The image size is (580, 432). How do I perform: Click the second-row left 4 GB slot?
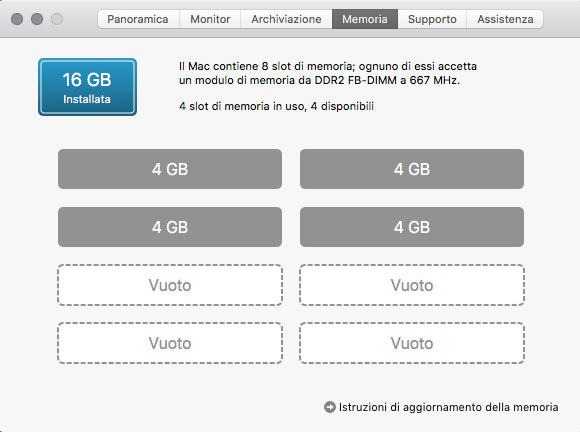(170, 227)
